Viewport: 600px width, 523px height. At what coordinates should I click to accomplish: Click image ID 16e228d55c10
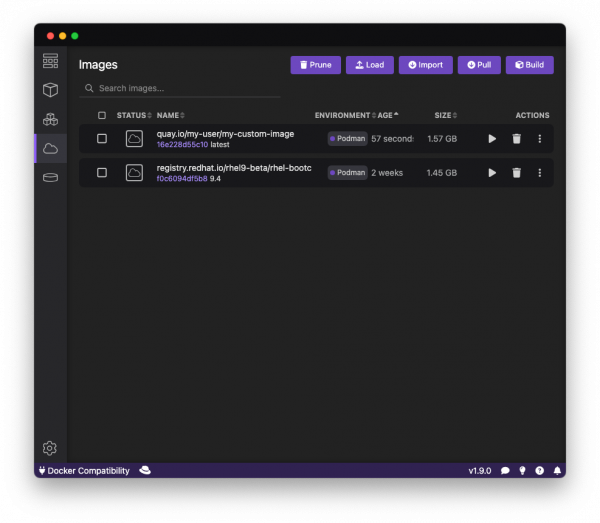(x=182, y=145)
